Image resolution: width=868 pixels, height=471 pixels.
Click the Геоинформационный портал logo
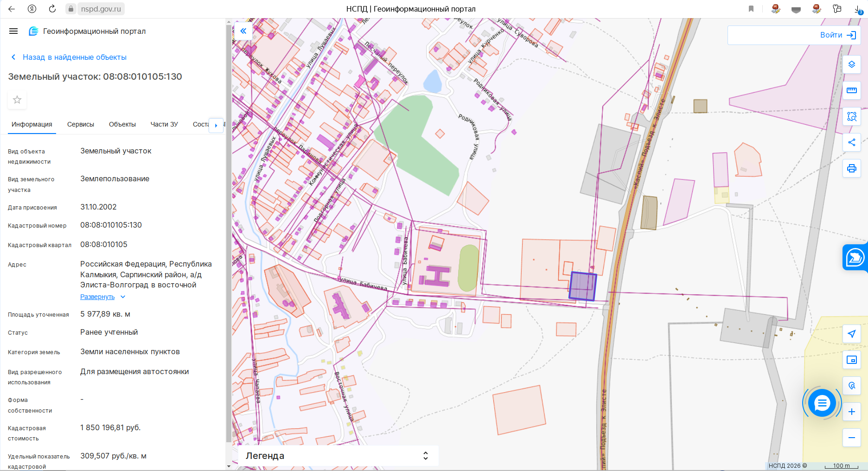87,31
